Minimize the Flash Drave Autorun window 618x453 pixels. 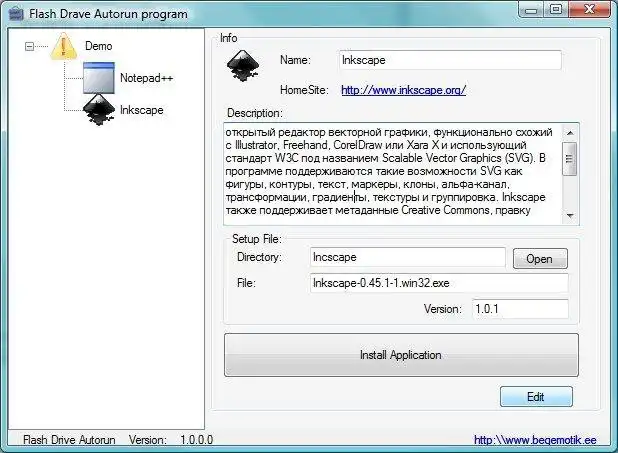(x=531, y=10)
